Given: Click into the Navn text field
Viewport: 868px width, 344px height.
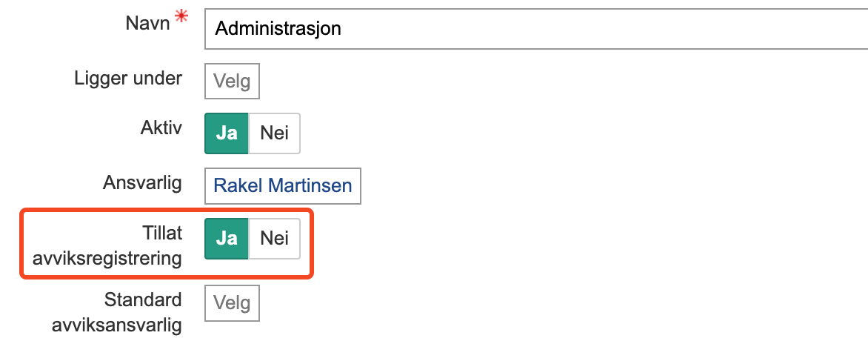Looking at the screenshot, I should tap(533, 28).
